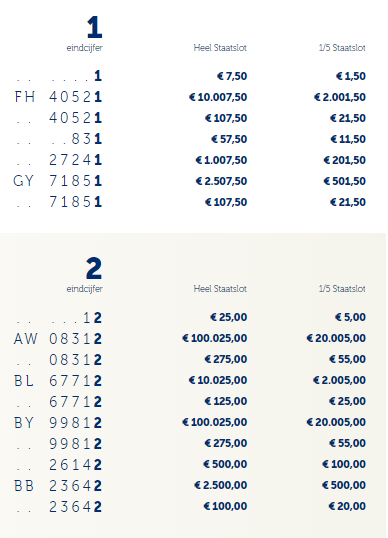Click the € 10.007,50 prize amount
Viewport: 388px width, 538px height.
tap(218, 97)
